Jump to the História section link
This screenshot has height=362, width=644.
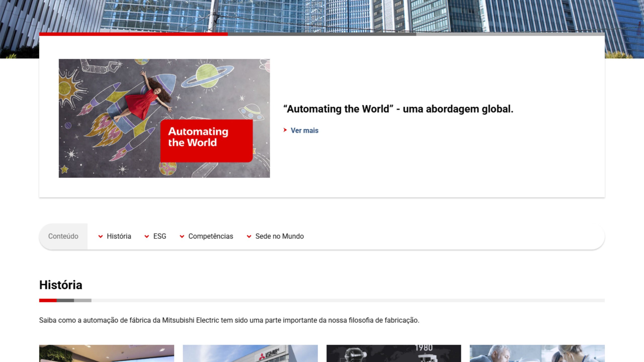click(x=119, y=236)
